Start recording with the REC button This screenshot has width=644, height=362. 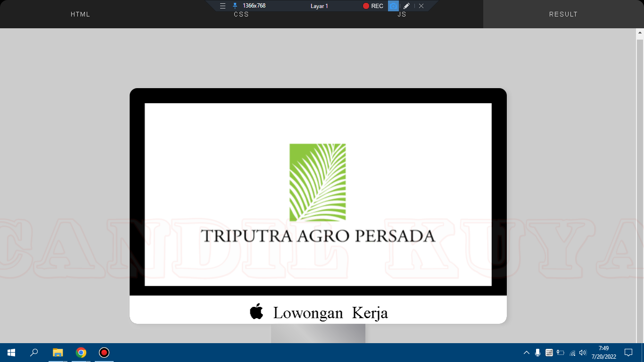tap(373, 6)
